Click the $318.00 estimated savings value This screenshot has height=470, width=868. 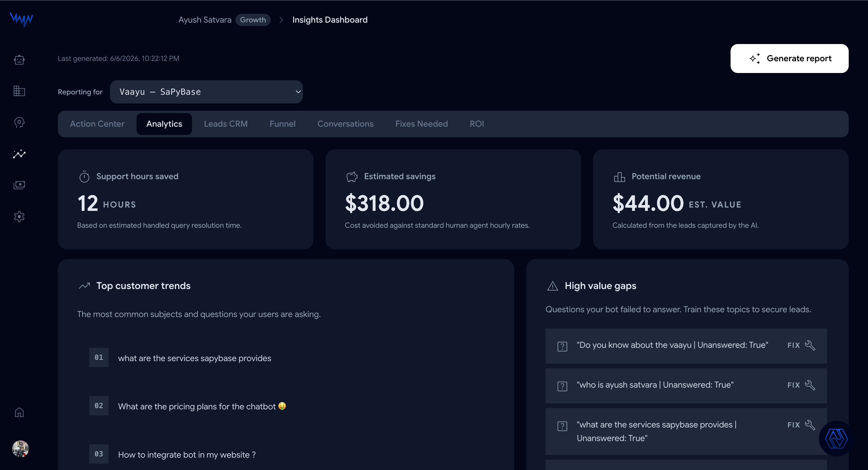tap(384, 203)
